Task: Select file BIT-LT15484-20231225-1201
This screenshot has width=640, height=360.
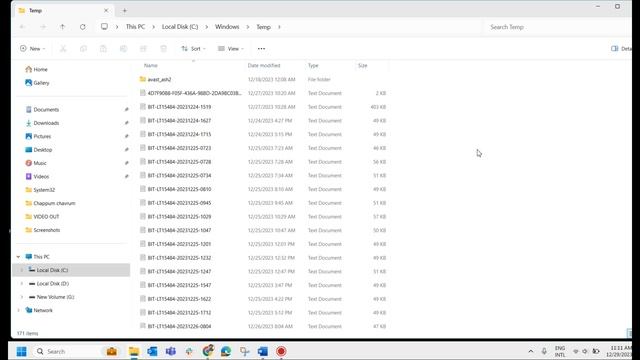Action: [x=179, y=244]
